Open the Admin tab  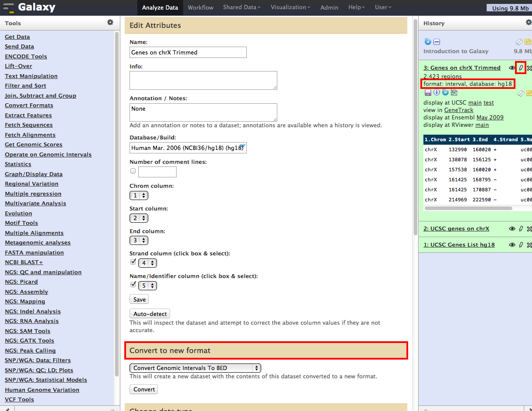point(329,7)
